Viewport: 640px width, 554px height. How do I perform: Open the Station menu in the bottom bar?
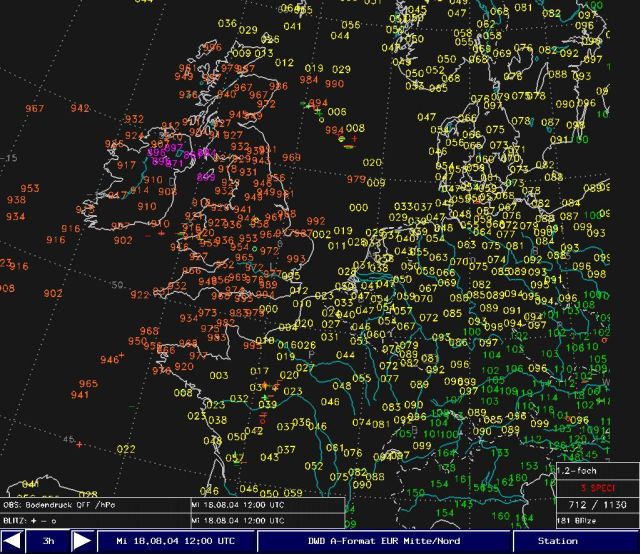[x=558, y=541]
